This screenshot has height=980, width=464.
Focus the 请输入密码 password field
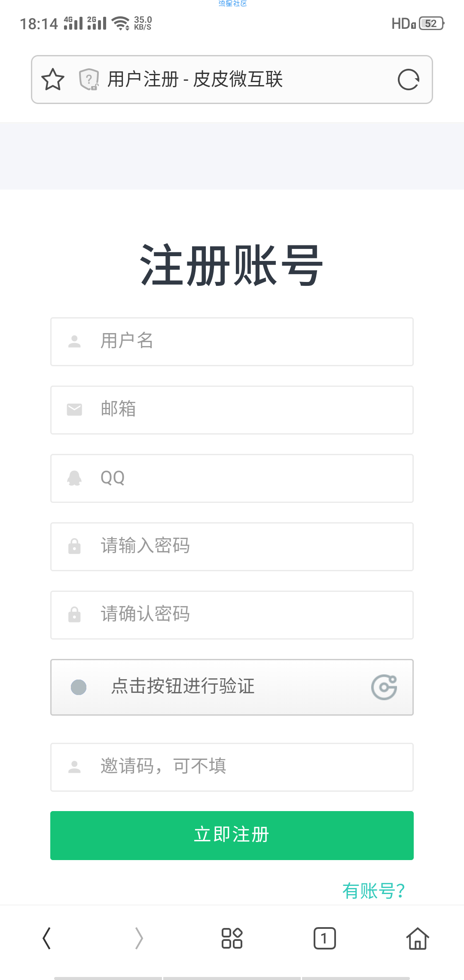[x=232, y=547]
